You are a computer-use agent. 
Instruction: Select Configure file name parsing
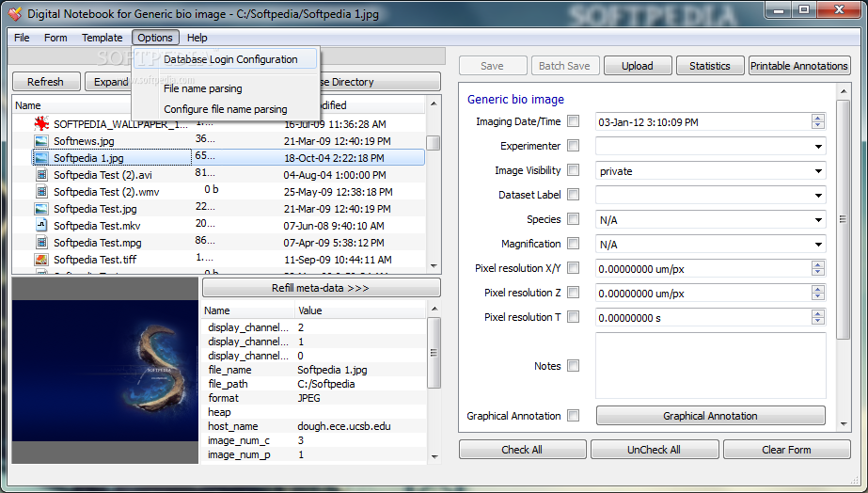click(226, 109)
